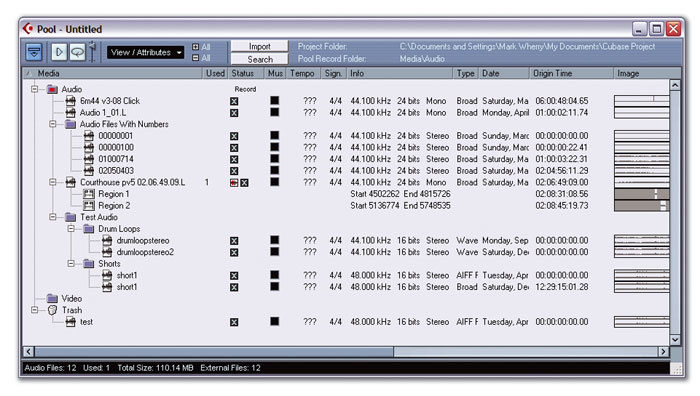Select the 02050403 audio file icon

click(89, 171)
